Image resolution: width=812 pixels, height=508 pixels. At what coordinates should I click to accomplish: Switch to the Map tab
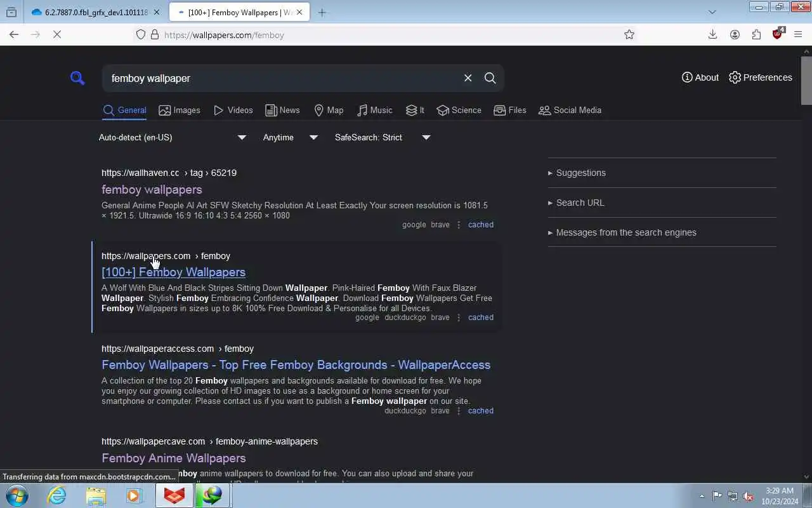click(329, 110)
